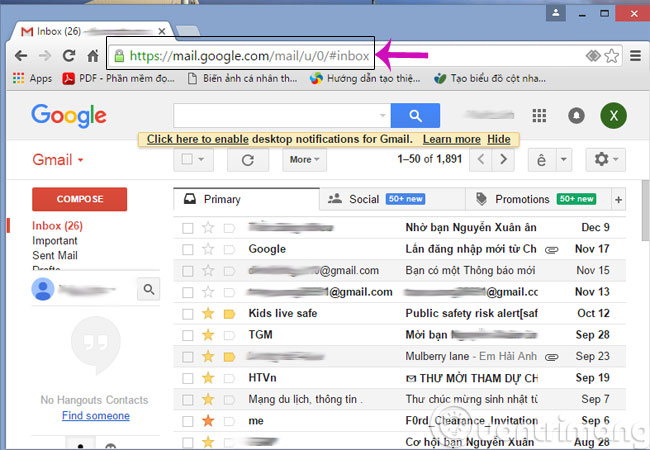
Task: Close the Inbox browser tab
Action: click(x=162, y=31)
